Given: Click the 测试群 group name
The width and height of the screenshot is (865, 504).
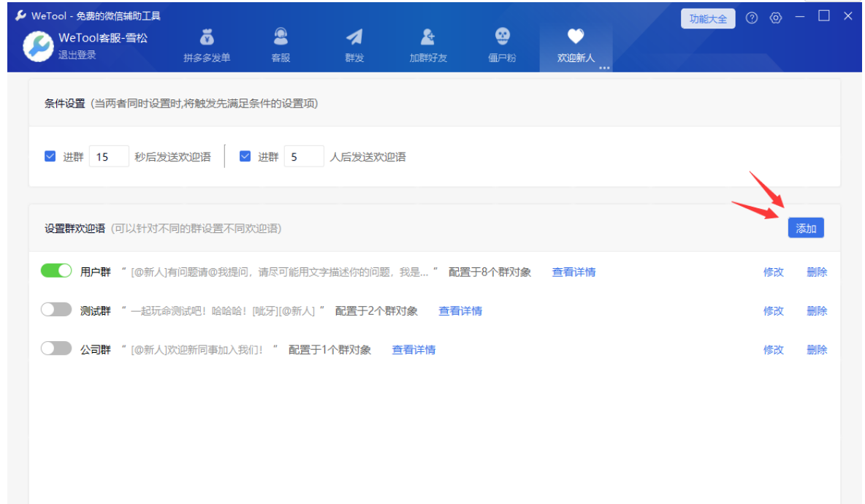Looking at the screenshot, I should (96, 311).
